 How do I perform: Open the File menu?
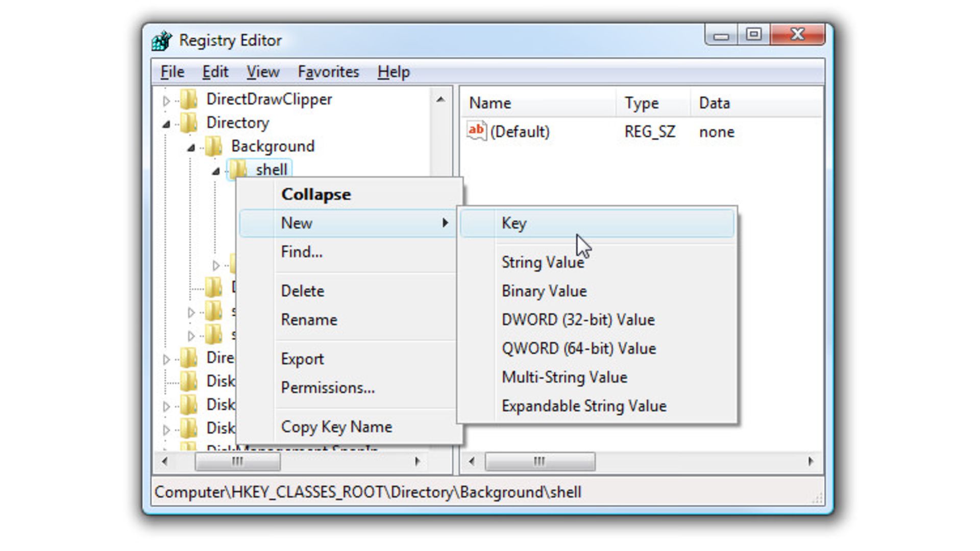tap(172, 72)
